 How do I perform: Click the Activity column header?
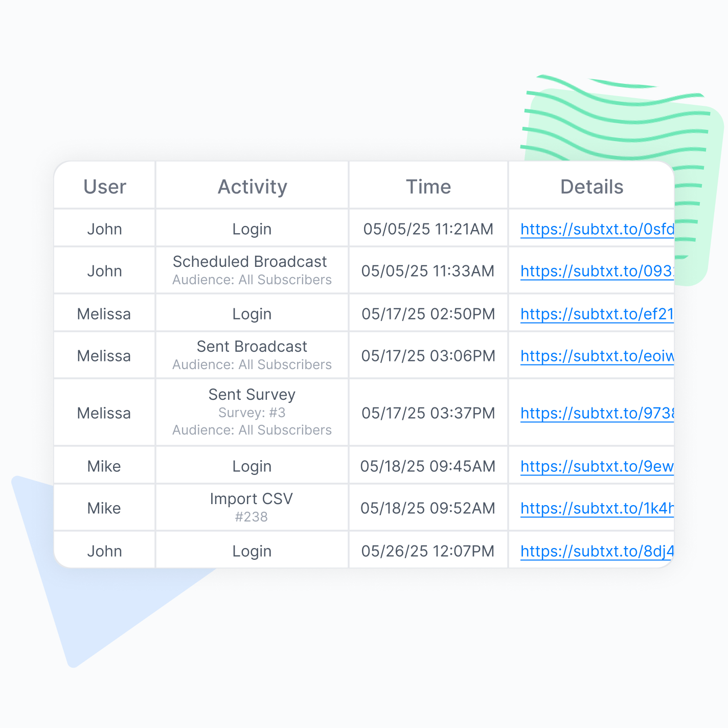tap(253, 187)
